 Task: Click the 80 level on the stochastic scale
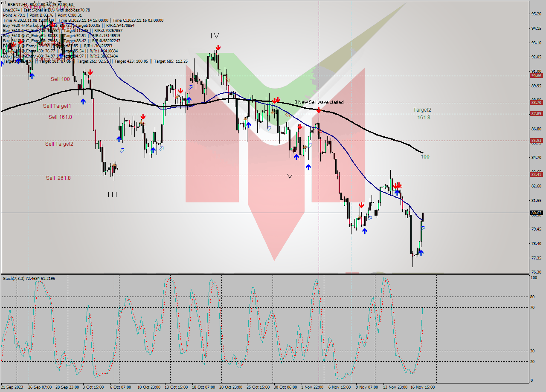click(532, 297)
